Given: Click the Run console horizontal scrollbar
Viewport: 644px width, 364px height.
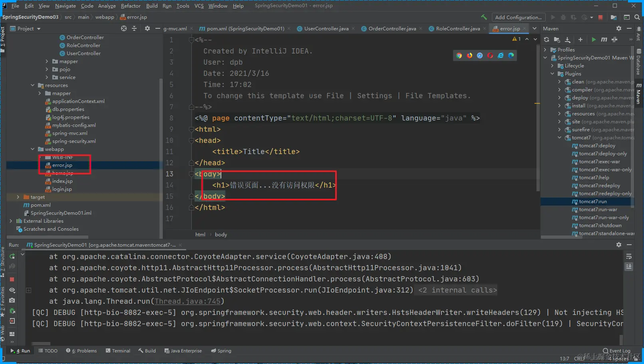Looking at the screenshot, I should pyautogui.click(x=41, y=343).
